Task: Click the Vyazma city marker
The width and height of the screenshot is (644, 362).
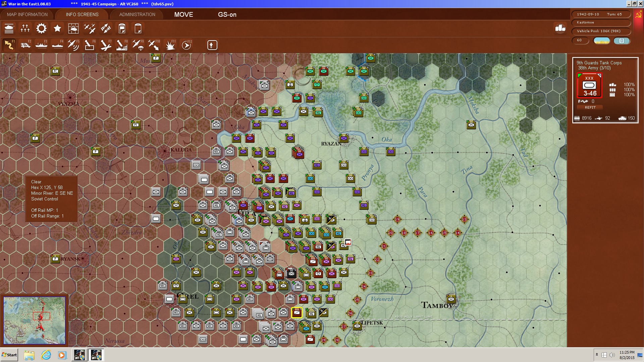Action: point(70,98)
